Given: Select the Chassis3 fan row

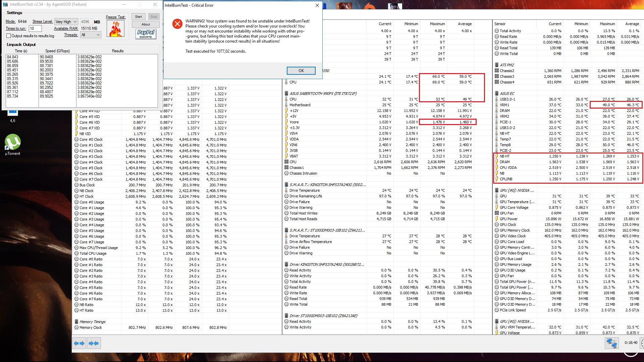Looking at the screenshot, I should [x=568, y=76].
